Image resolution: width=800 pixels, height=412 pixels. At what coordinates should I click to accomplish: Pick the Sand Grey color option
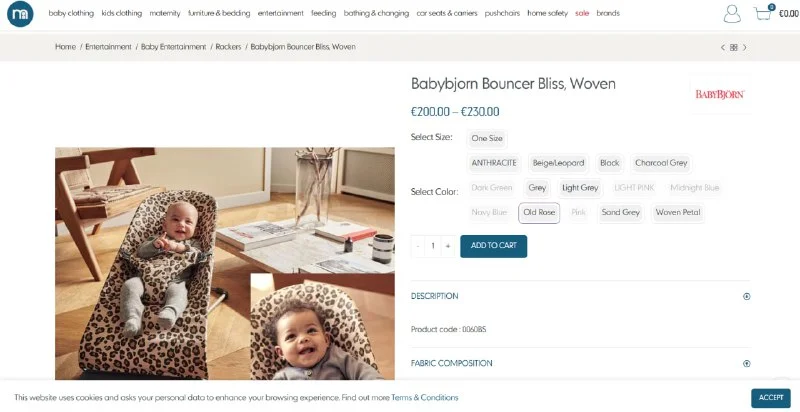620,213
